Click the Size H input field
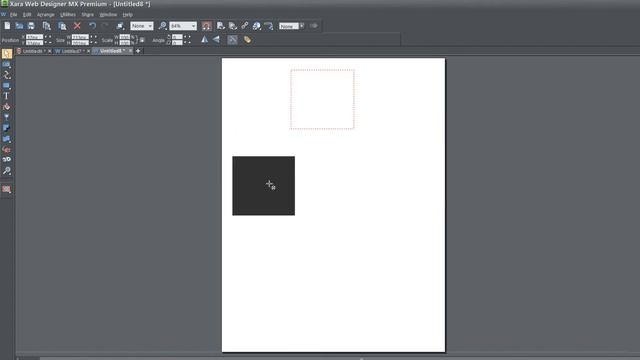 pyautogui.click(x=80, y=42)
